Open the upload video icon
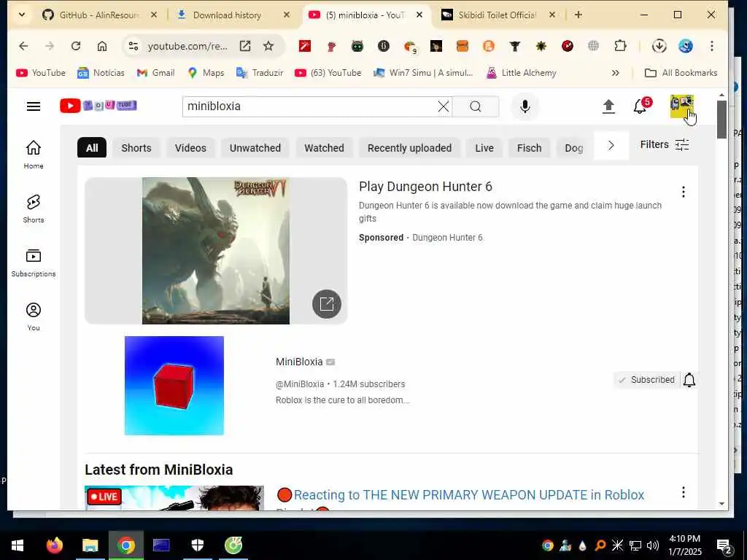Screen dimensions: 747x560 (608, 106)
